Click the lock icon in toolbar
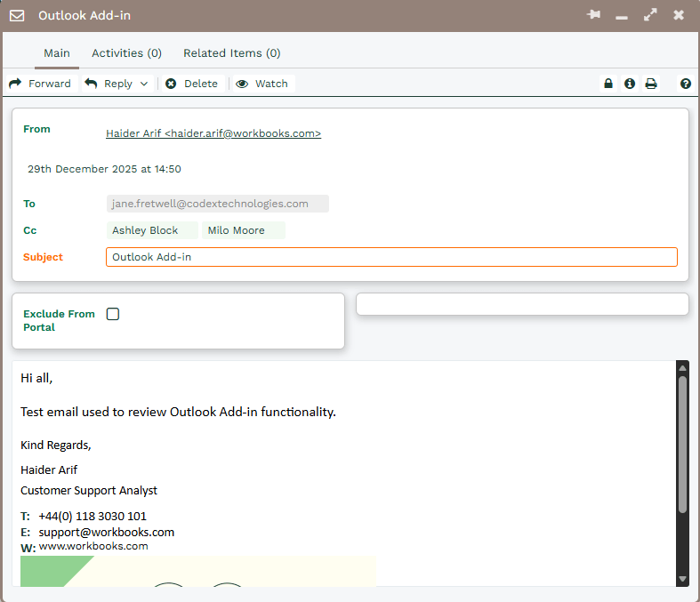The image size is (700, 602). [608, 84]
